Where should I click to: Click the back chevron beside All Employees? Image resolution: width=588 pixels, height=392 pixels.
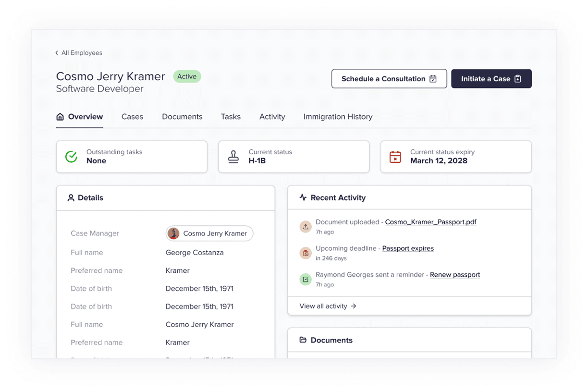pyautogui.click(x=57, y=53)
